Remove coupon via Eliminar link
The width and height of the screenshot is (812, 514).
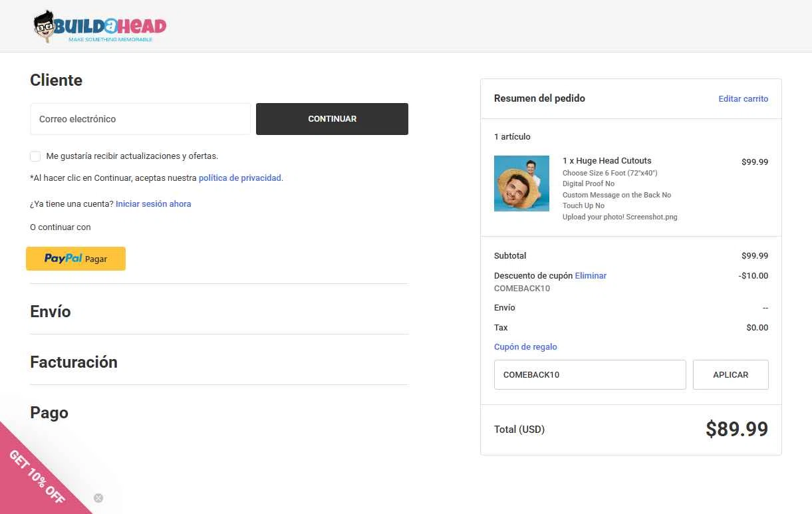(591, 276)
